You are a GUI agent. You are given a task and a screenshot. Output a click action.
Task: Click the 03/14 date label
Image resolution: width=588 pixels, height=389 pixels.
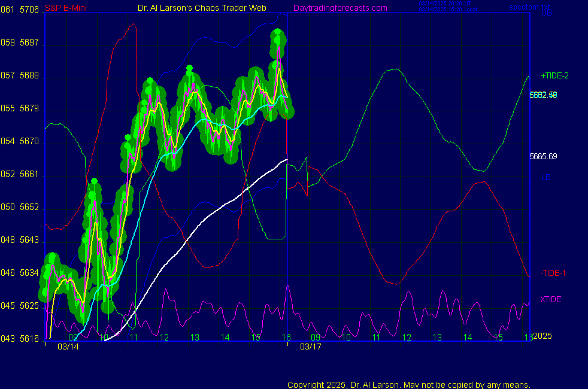[68, 347]
